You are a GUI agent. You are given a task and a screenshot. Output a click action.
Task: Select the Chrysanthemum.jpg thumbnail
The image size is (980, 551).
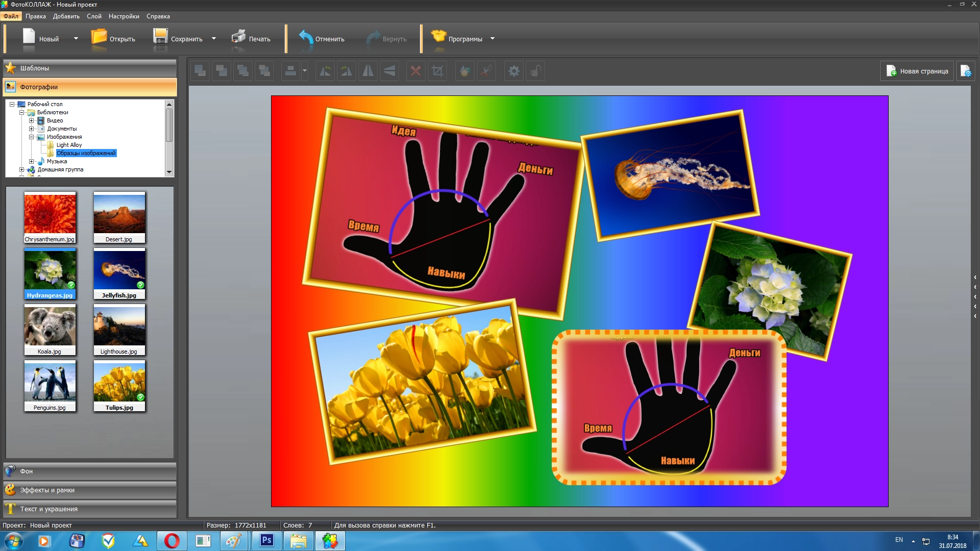coord(50,217)
